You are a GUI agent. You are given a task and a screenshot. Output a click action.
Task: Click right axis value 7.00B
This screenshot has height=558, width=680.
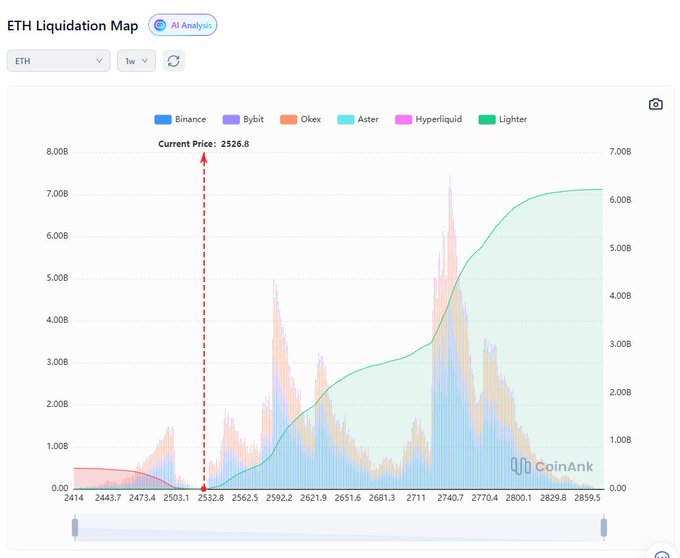point(620,152)
